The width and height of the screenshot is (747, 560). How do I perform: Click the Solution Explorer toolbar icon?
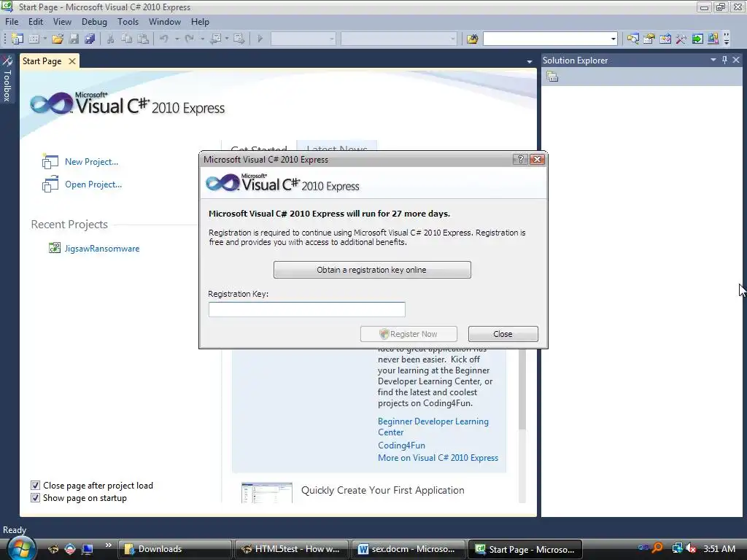pos(632,39)
